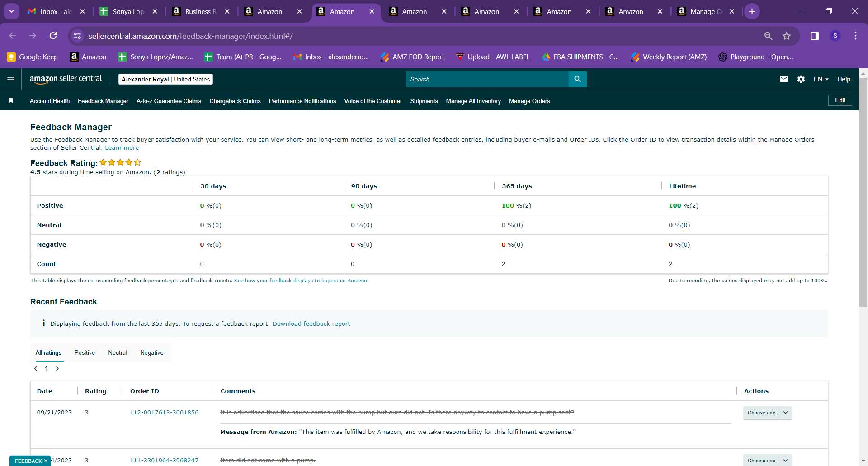The height and width of the screenshot is (466, 868).
Task: Click the browser address bar URL
Action: [x=191, y=36]
